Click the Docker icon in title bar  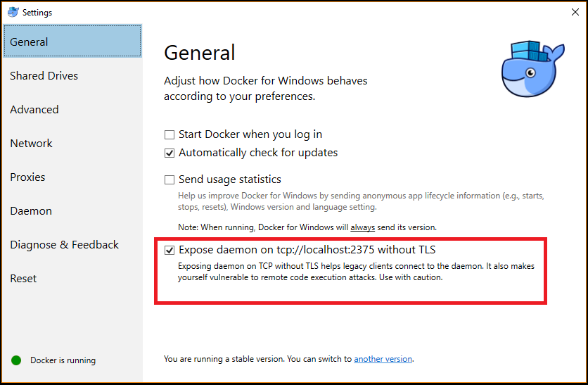click(x=13, y=12)
